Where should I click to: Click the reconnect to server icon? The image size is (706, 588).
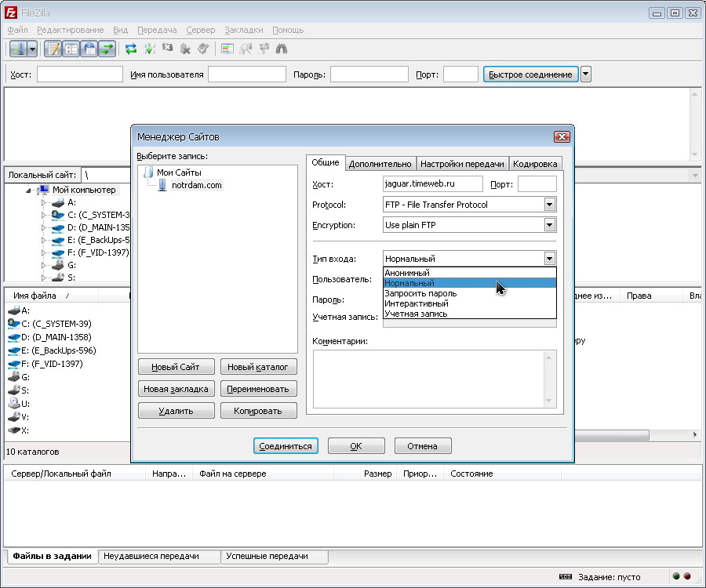(203, 49)
